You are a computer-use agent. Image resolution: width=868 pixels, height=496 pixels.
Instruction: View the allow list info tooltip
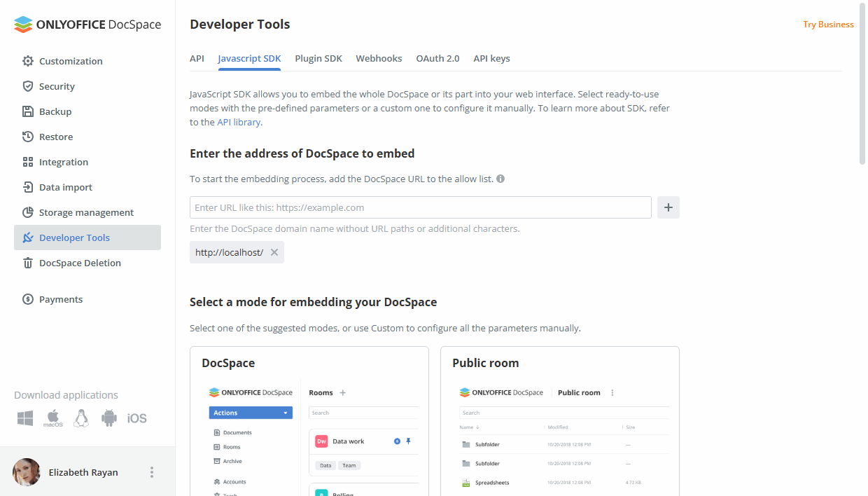click(x=500, y=179)
